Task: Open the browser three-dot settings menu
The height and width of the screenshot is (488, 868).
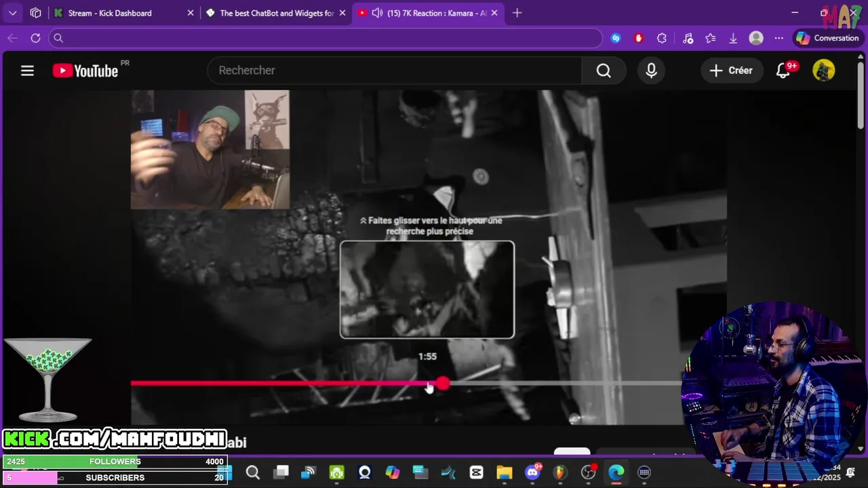Action: pos(779,39)
